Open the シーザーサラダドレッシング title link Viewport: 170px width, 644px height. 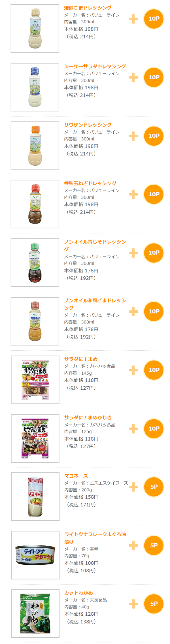click(95, 66)
